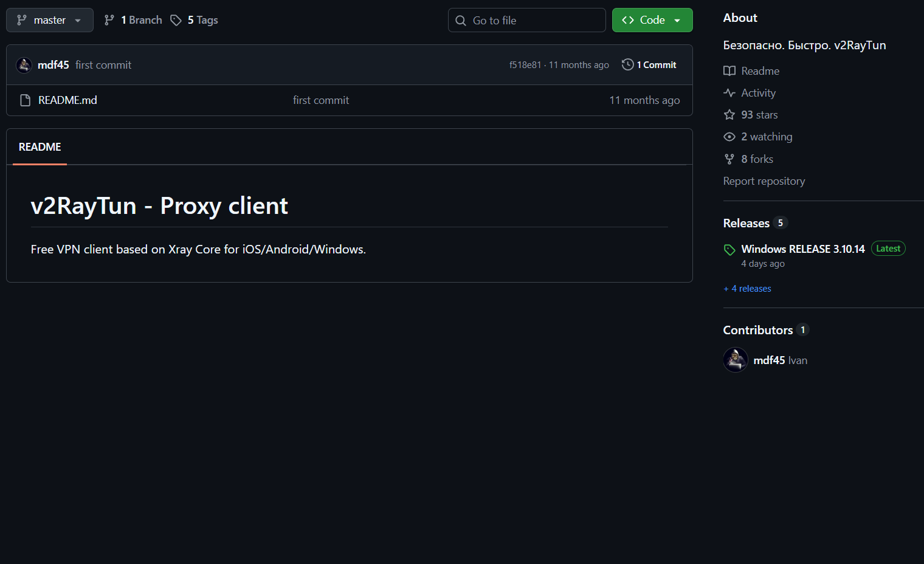Open commit hash f518e81
Screen dimensions: 924x564
[525, 65]
